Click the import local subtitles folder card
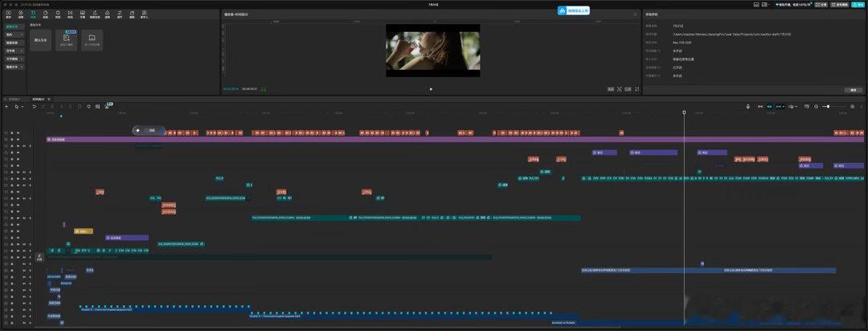868x331 pixels. (x=92, y=40)
